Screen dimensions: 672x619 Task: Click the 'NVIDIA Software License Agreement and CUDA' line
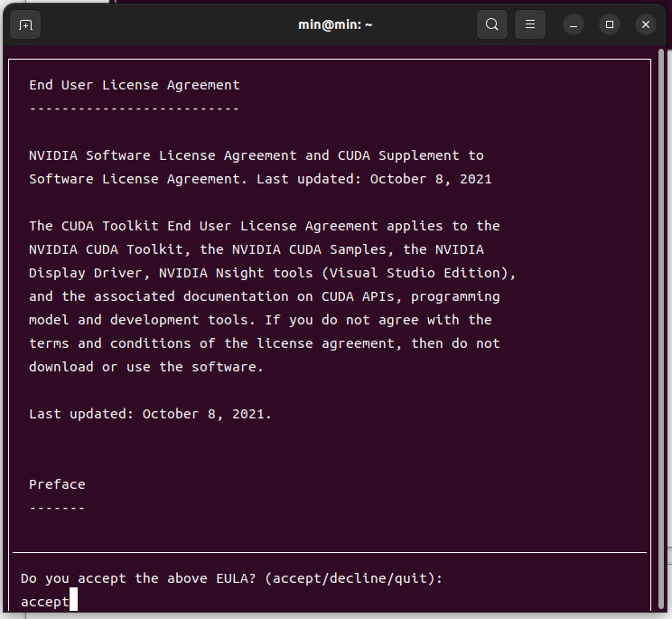coord(257,155)
